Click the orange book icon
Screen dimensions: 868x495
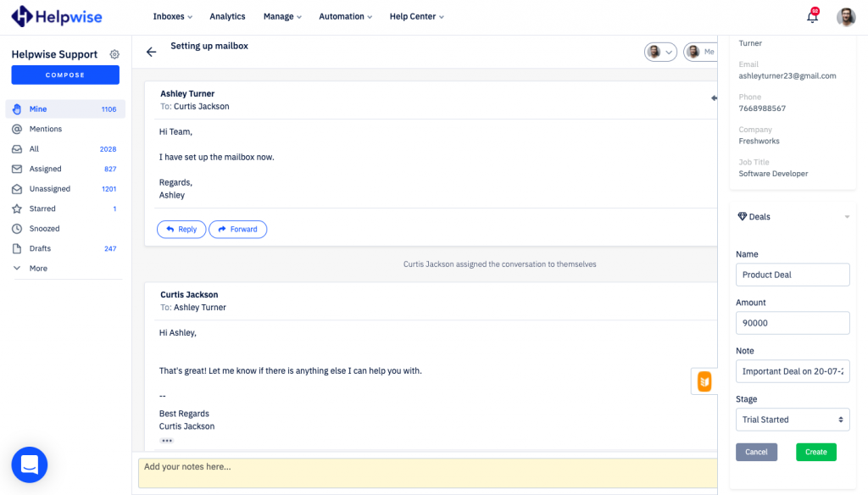704,381
